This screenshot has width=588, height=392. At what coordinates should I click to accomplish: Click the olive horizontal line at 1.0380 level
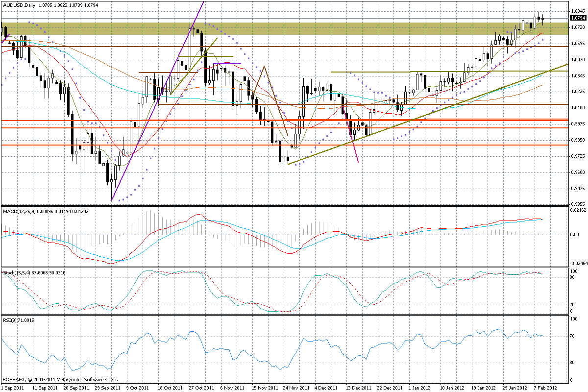[x=450, y=72]
